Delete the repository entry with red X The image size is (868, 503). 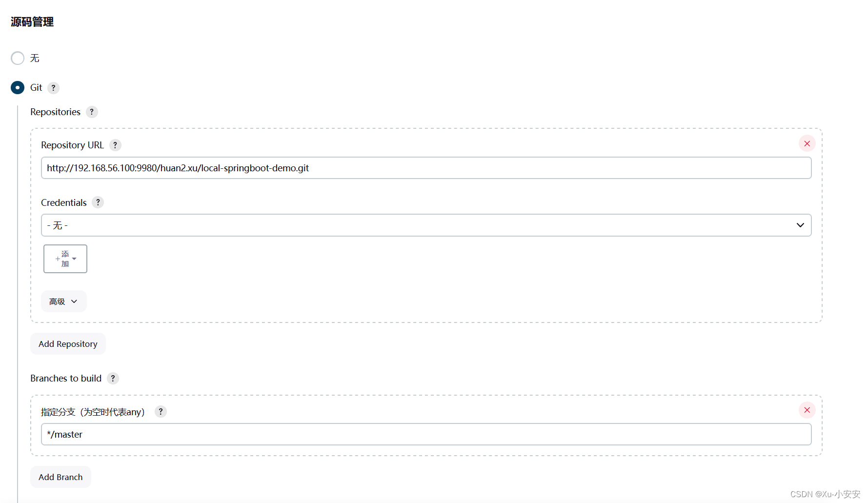tap(807, 143)
